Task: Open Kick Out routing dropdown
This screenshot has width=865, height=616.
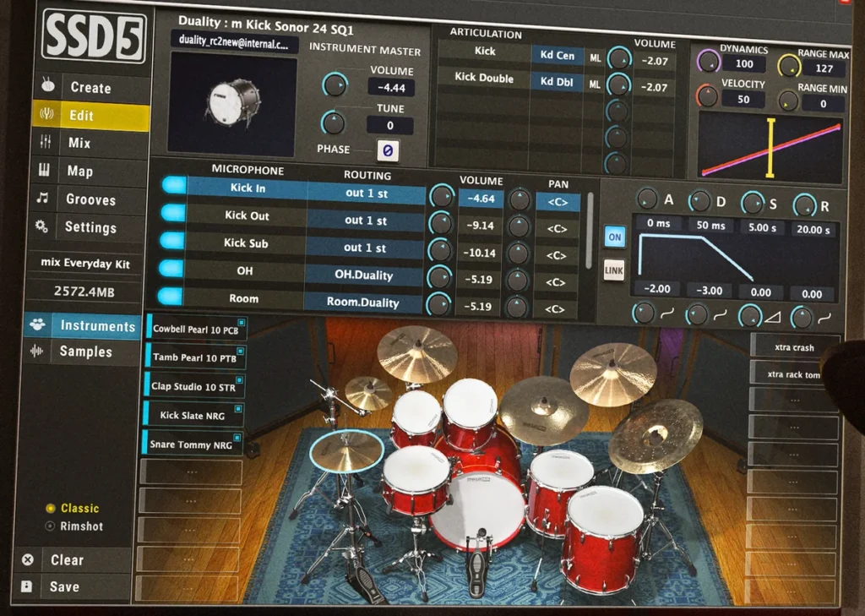Action: (x=365, y=221)
